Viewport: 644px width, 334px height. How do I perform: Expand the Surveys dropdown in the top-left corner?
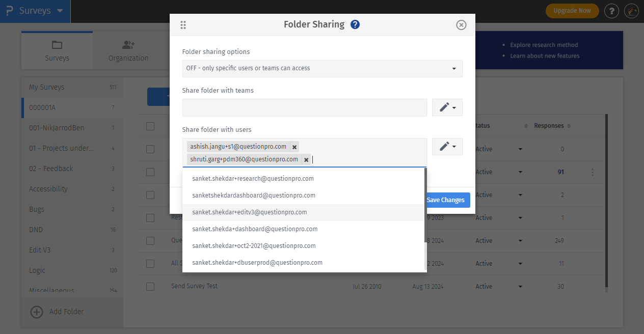coord(35,11)
